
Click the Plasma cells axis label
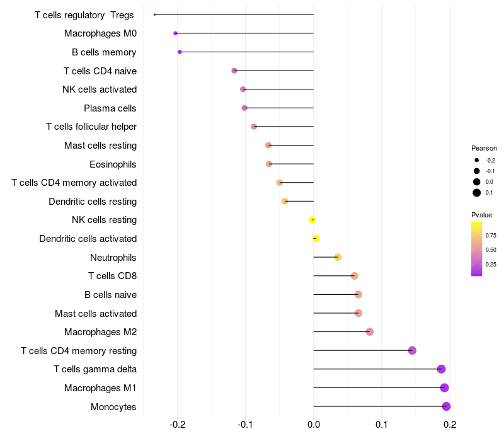[110, 108]
